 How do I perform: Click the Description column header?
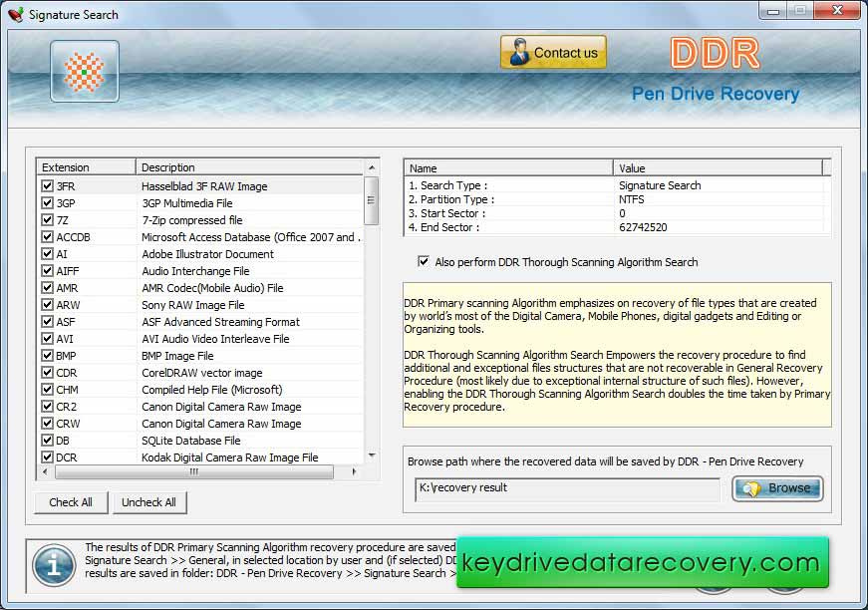point(250,167)
